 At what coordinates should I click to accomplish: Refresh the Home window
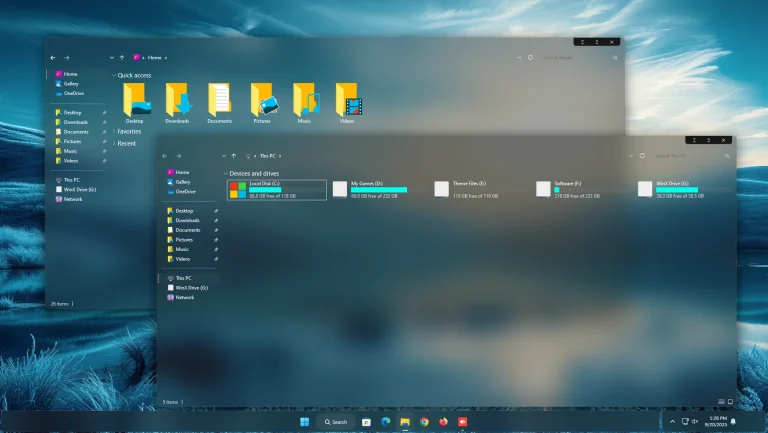point(530,57)
